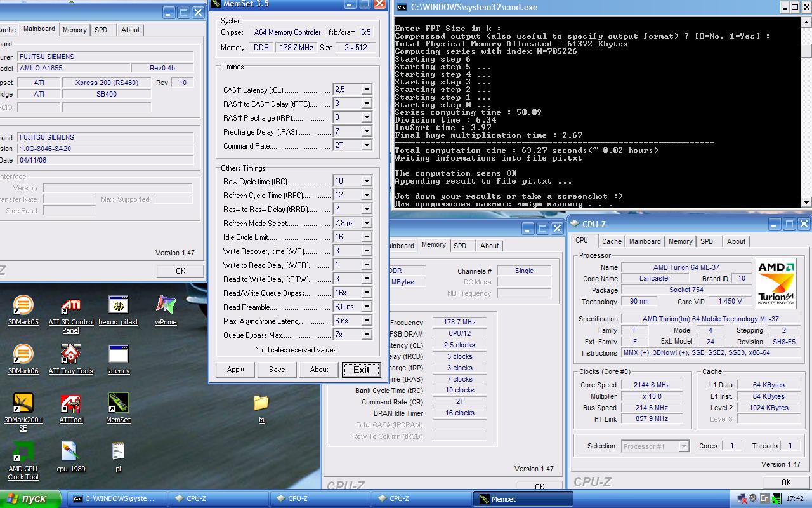The image size is (812, 508).
Task: Expand the Refresh Cycle Time (tRFC) dropdown
Action: pos(366,195)
